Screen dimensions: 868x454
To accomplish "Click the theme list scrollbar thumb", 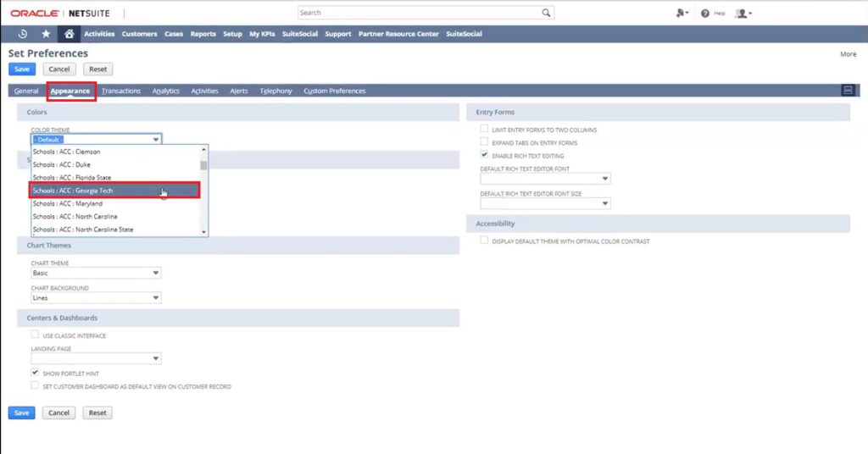I will tap(203, 165).
